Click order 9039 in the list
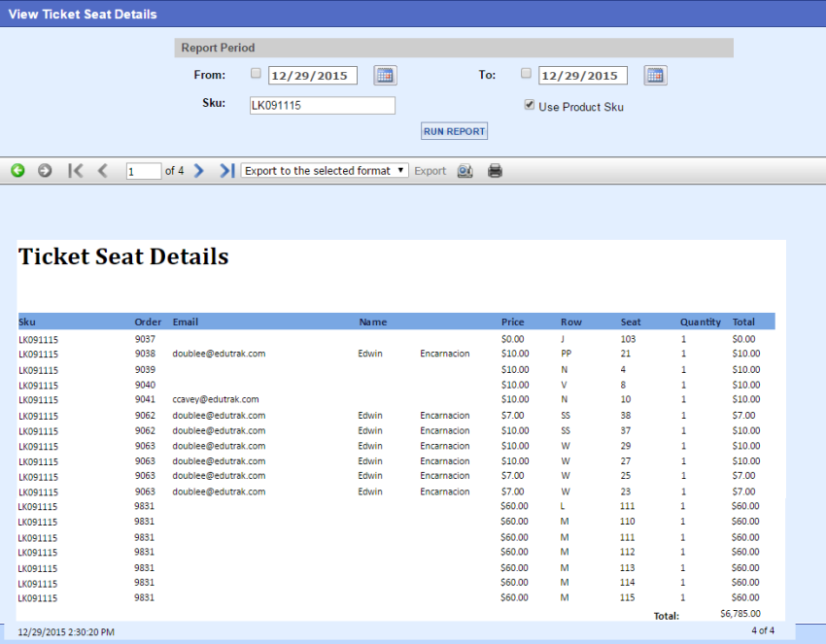This screenshot has height=644, width=826. click(x=145, y=369)
